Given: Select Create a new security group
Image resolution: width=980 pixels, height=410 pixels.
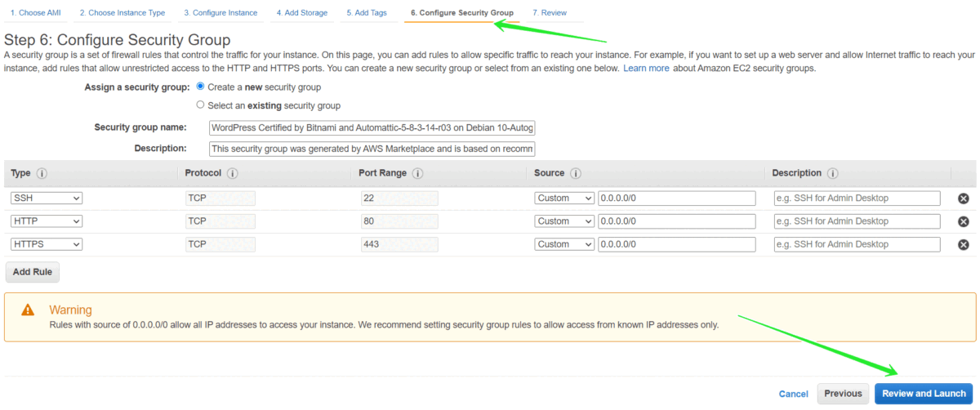Looking at the screenshot, I should point(201,87).
